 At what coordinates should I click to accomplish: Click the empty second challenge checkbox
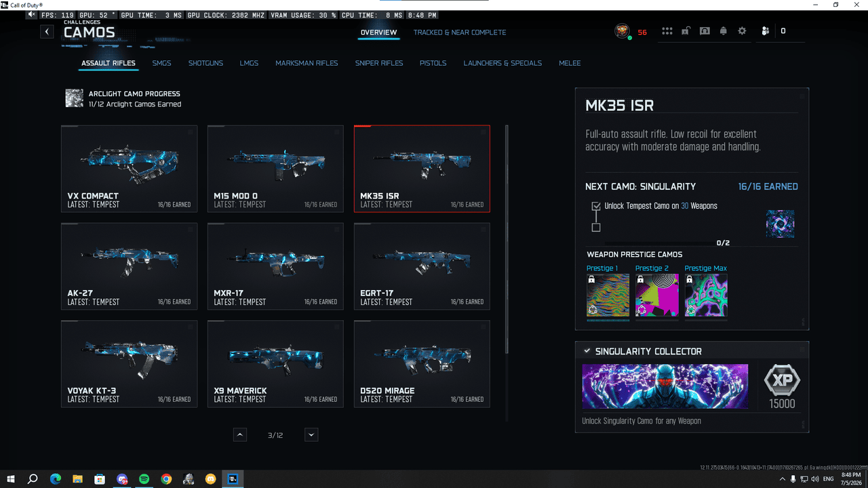tap(596, 228)
